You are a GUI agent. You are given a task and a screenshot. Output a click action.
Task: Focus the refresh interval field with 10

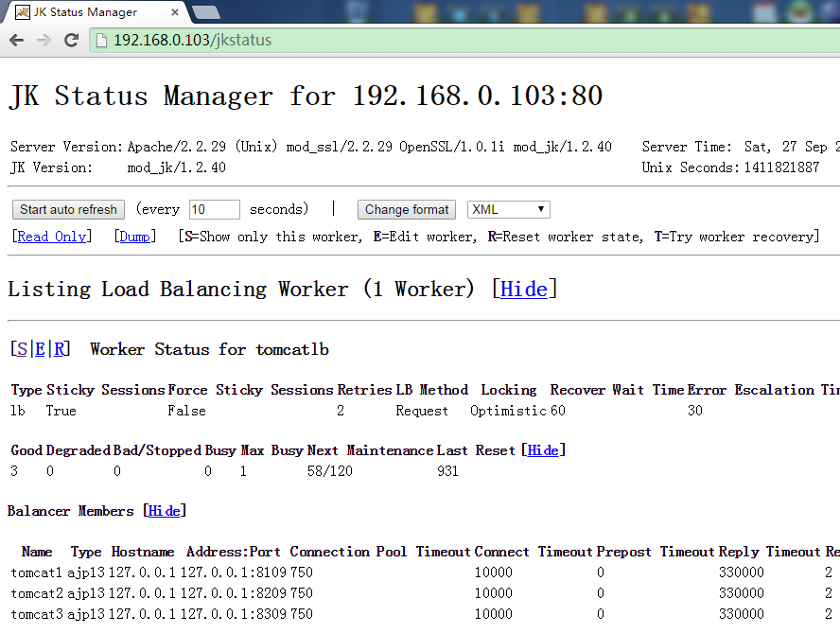tap(215, 209)
